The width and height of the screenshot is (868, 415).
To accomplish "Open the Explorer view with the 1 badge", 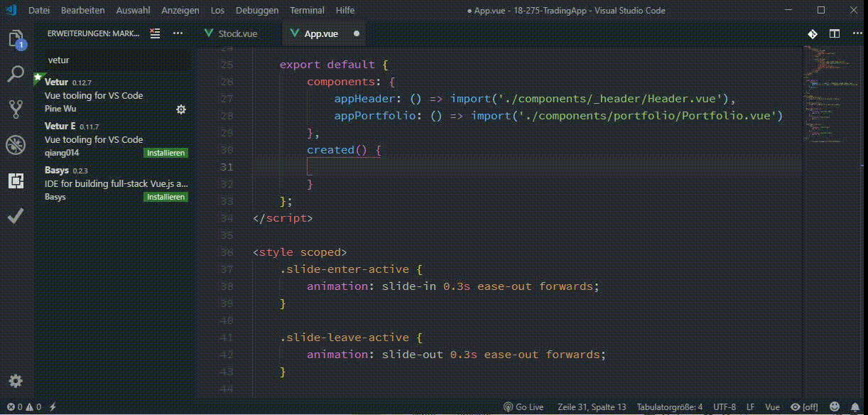I will (x=16, y=39).
